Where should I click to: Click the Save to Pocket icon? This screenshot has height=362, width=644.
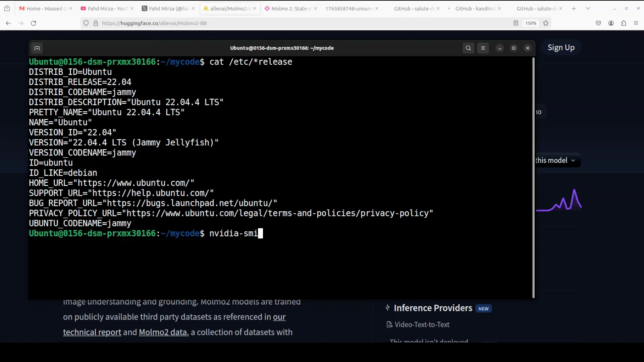[598, 23]
